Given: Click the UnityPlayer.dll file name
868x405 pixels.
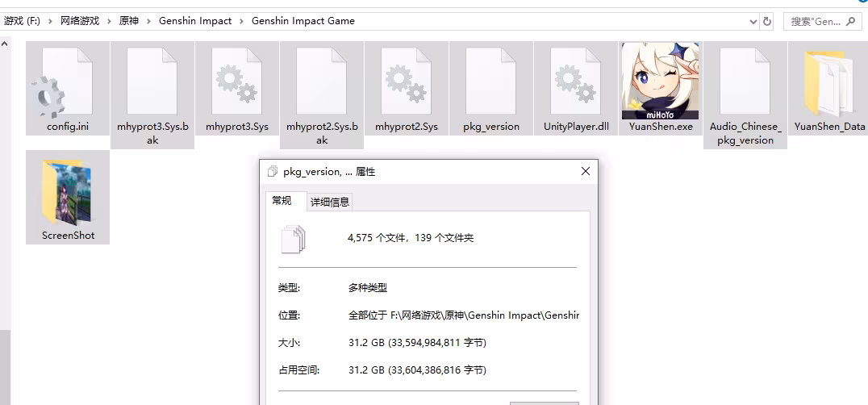Looking at the screenshot, I should (576, 127).
